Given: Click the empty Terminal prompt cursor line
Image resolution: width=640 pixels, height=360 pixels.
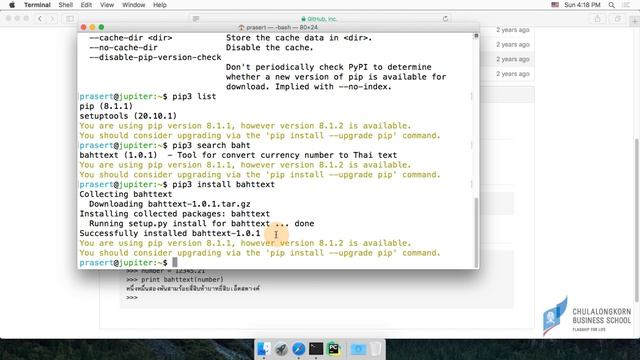Looking at the screenshot, I should [x=128, y=263].
